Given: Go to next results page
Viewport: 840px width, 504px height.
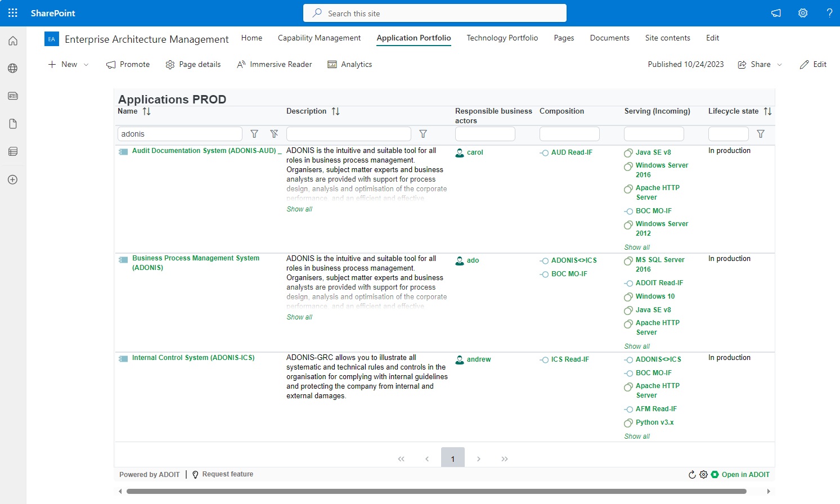Looking at the screenshot, I should point(479,459).
